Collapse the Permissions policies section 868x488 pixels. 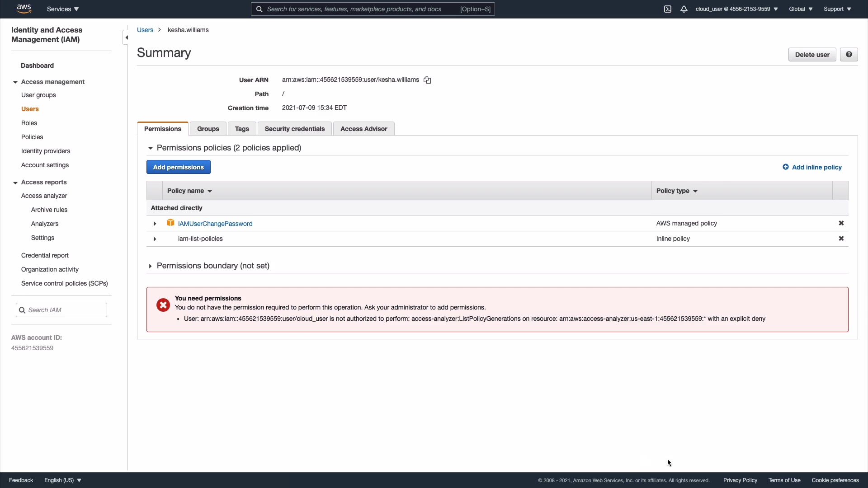coord(150,148)
